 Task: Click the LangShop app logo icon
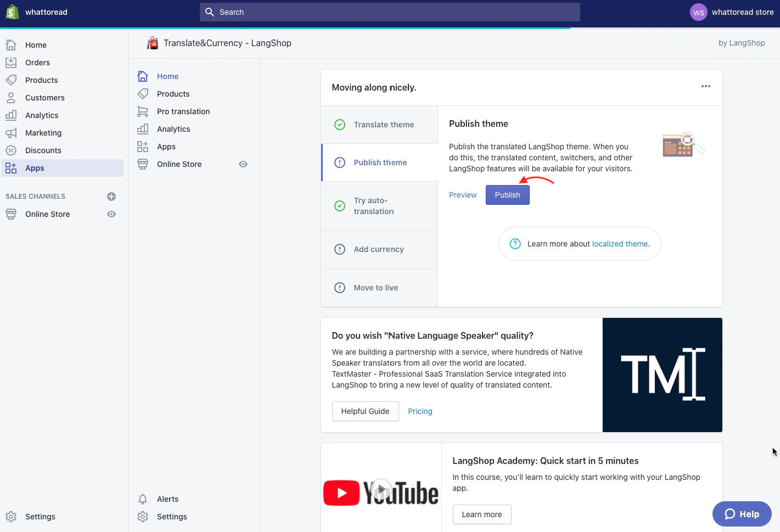(153, 43)
